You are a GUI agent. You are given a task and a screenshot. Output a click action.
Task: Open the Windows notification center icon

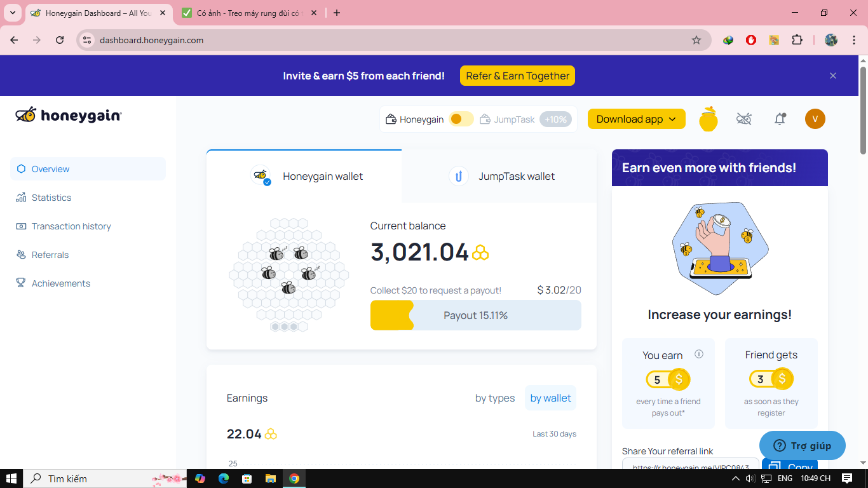point(847,478)
